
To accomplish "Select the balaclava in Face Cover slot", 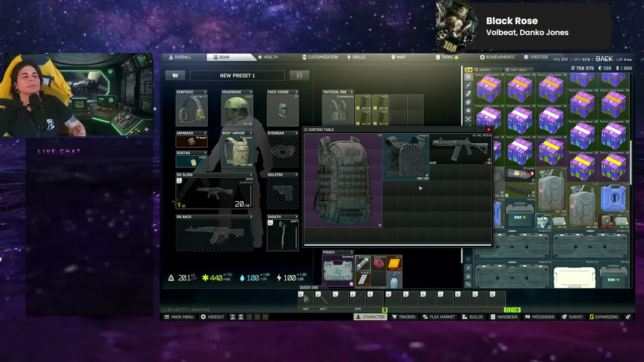I will (x=282, y=110).
